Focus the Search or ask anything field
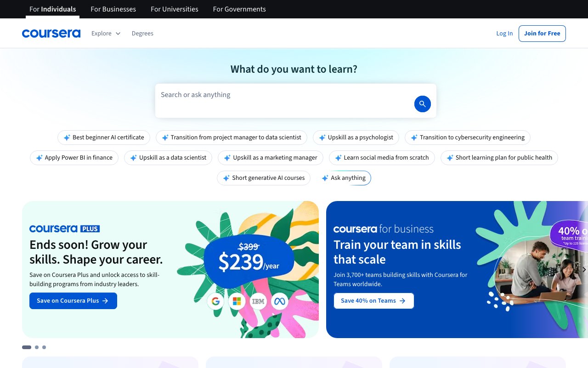Screen dimensions: 588x368 pos(283,95)
